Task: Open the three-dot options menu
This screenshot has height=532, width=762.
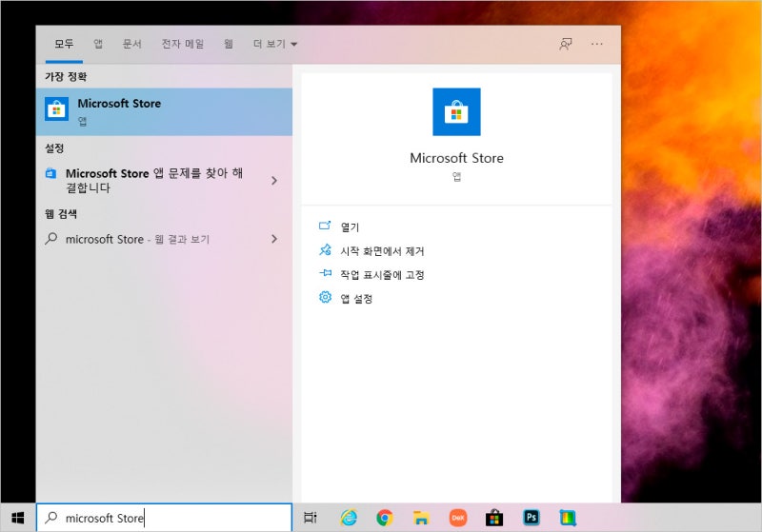Action: pos(597,44)
